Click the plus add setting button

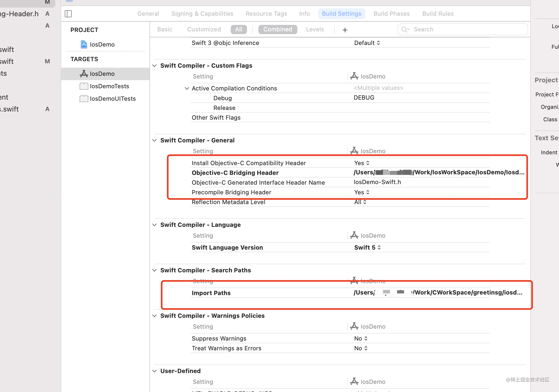pos(345,30)
